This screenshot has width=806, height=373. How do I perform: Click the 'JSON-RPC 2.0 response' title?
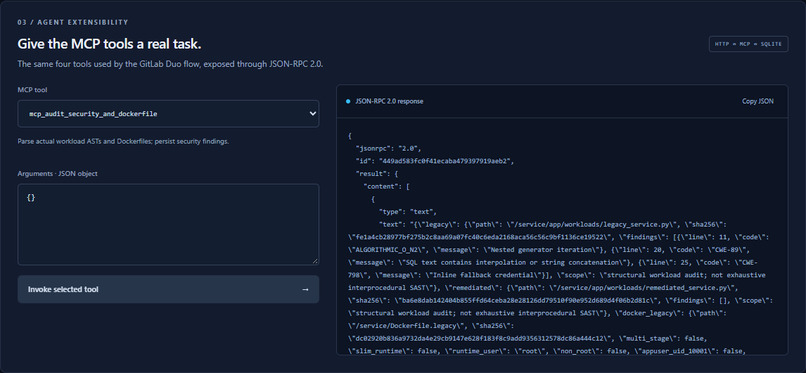[389, 101]
